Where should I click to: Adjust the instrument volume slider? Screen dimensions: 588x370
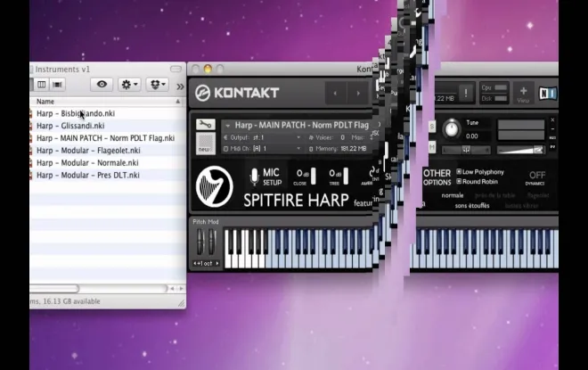click(x=521, y=150)
